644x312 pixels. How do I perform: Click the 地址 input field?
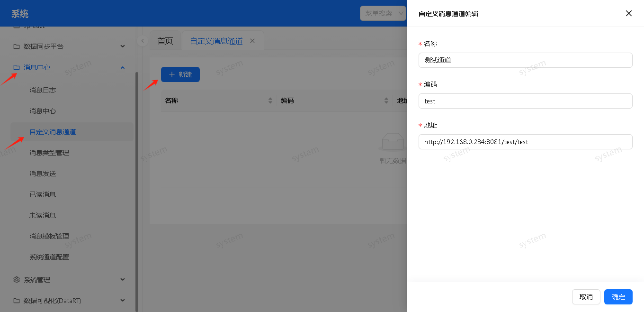pyautogui.click(x=525, y=142)
